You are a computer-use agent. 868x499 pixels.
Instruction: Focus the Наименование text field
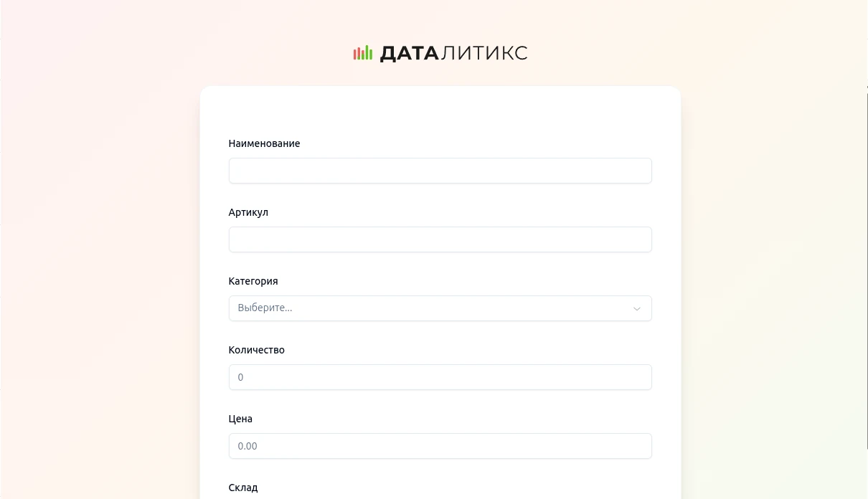click(x=440, y=171)
